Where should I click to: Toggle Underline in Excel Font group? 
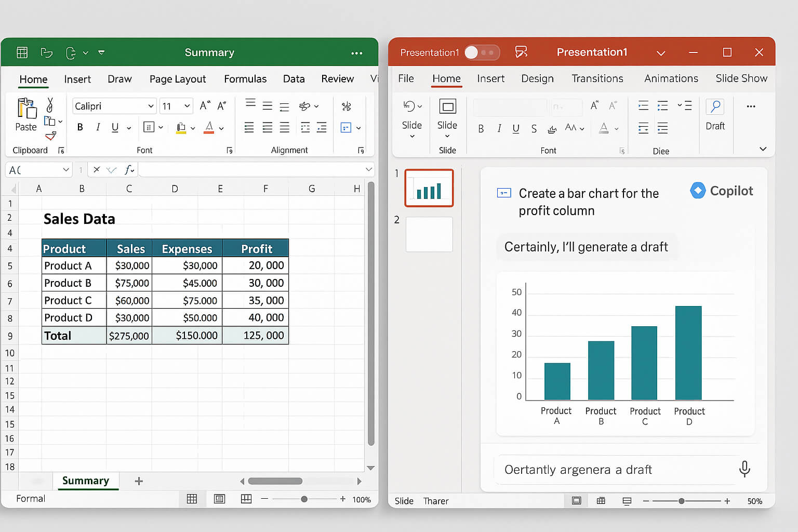115,127
